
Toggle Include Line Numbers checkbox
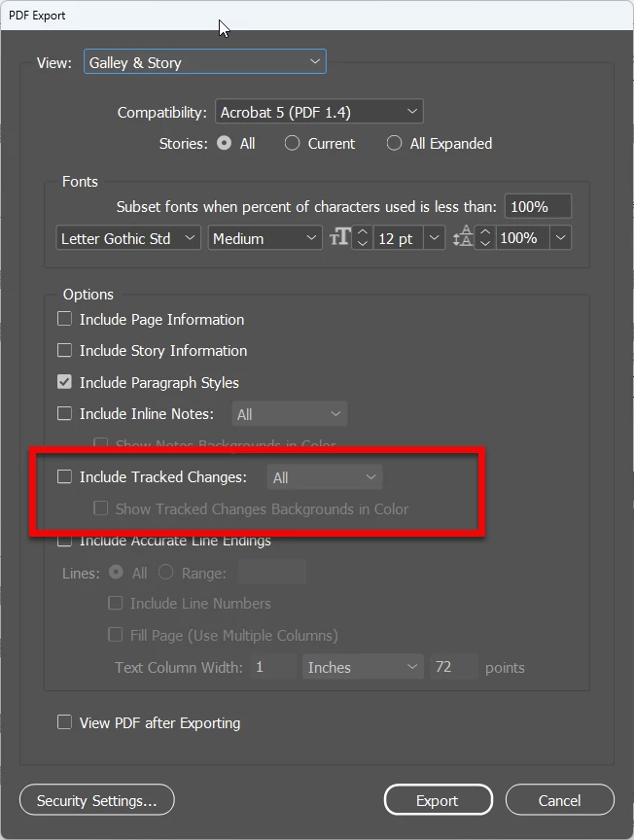[115, 603]
